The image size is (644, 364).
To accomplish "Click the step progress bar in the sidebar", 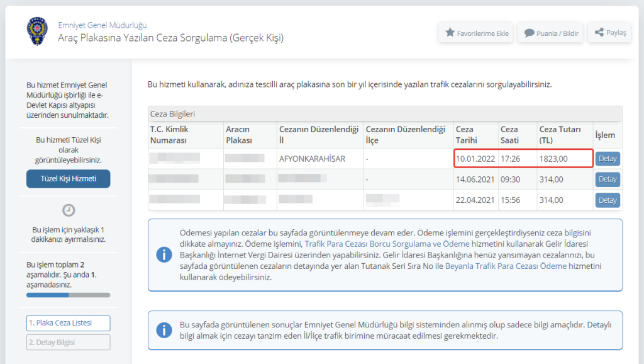I will 68,295.
